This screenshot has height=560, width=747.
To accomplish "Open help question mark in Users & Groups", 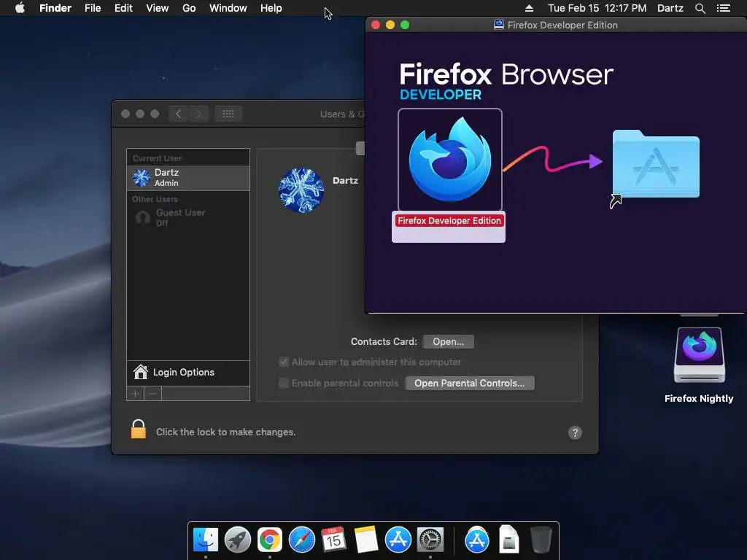I will tap(575, 432).
